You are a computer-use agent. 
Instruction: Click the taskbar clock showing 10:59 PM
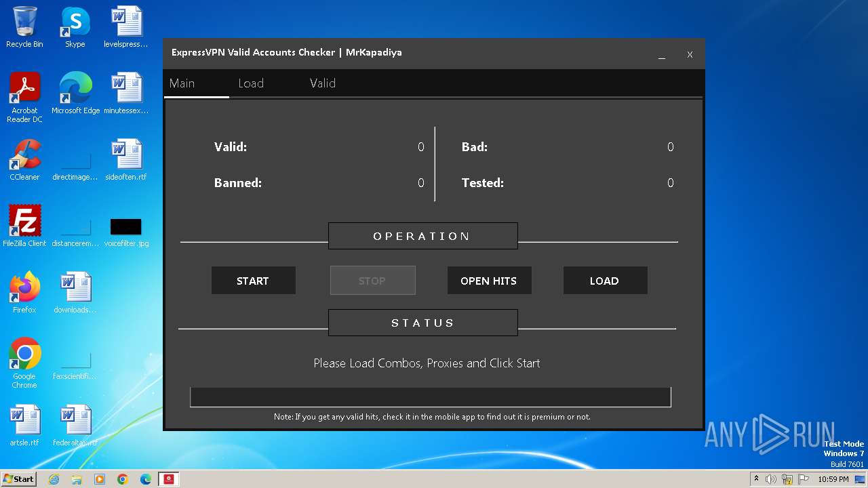[833, 479]
